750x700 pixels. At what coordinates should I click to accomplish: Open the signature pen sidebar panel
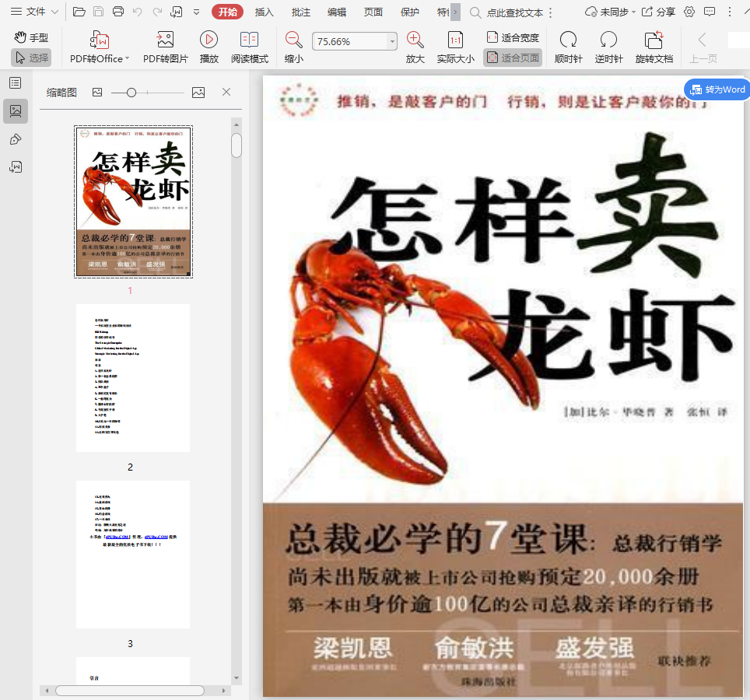click(16, 139)
